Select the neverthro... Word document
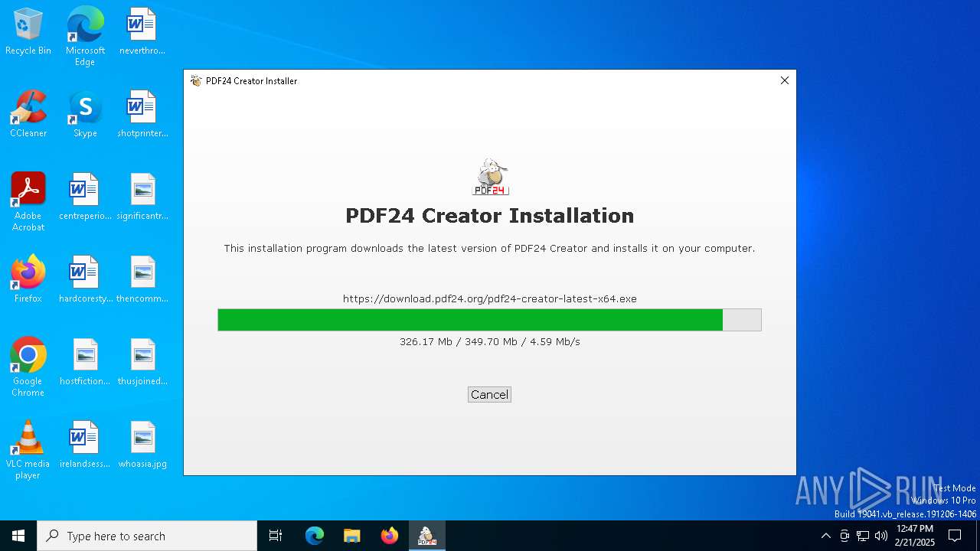Viewport: 980px width, 551px height. click(142, 32)
